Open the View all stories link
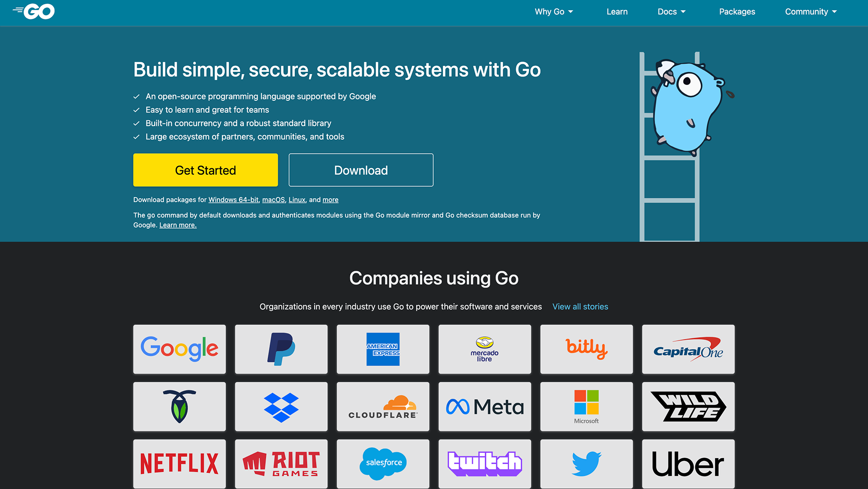 pyautogui.click(x=580, y=306)
